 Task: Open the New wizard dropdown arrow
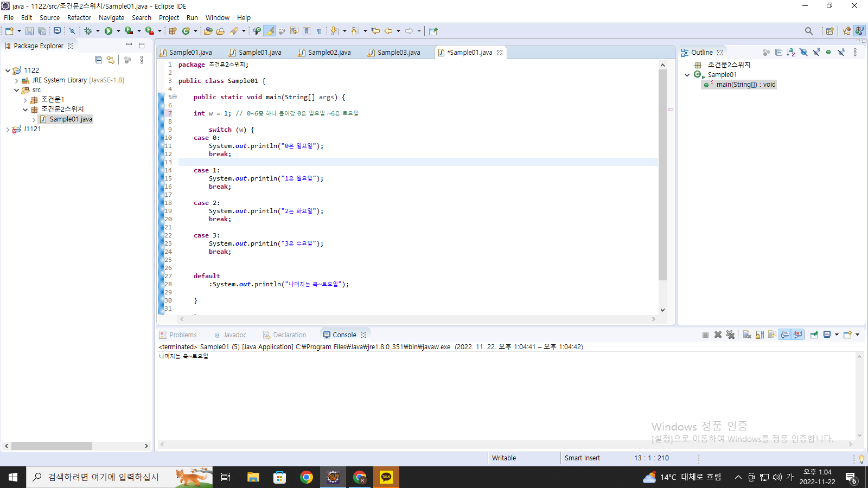tap(19, 31)
